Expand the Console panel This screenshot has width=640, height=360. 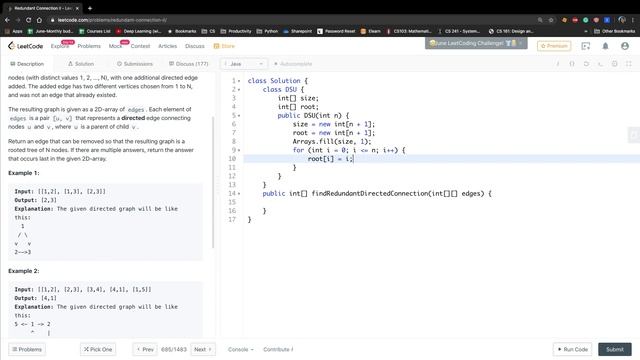tap(240, 349)
